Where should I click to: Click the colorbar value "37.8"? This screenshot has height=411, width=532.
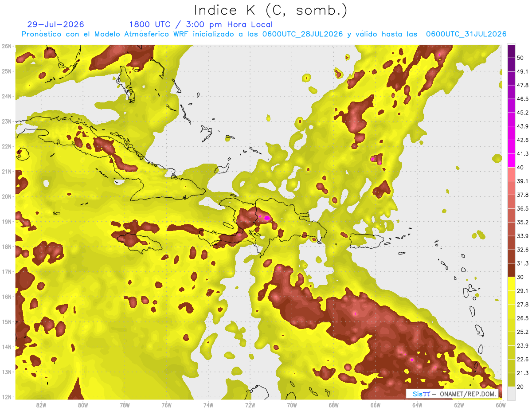[x=523, y=195]
